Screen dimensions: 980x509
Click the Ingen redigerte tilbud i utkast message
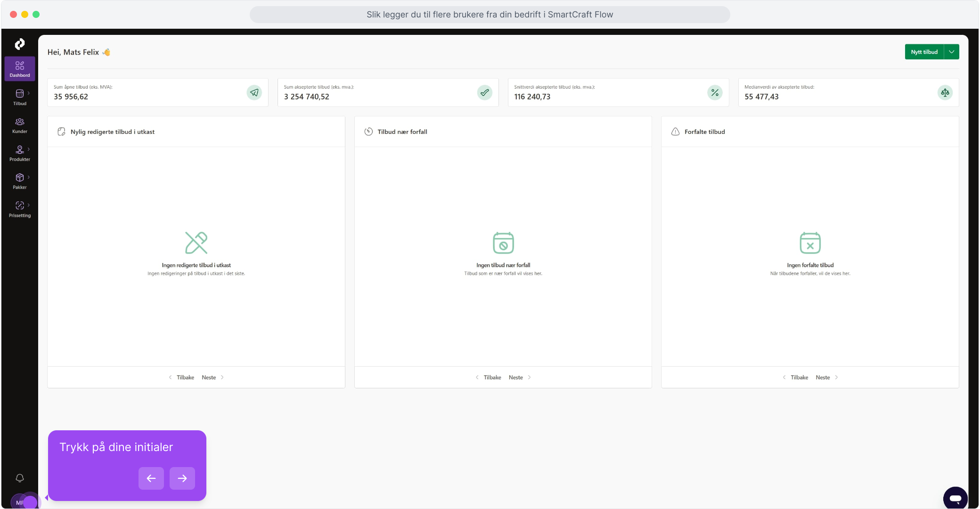pyautogui.click(x=196, y=265)
